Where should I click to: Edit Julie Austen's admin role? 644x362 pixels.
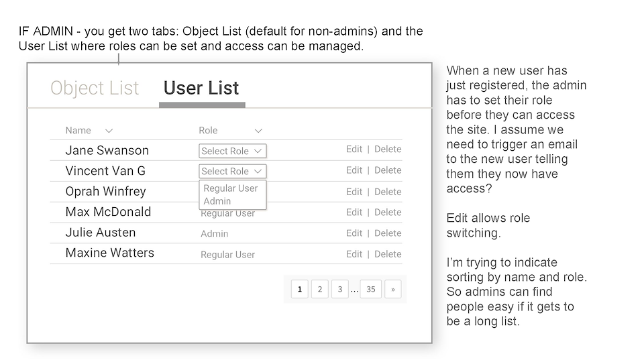click(x=354, y=233)
